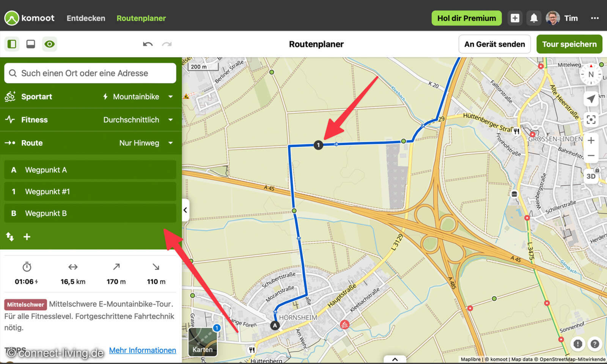Center the map with the locate icon

(590, 120)
